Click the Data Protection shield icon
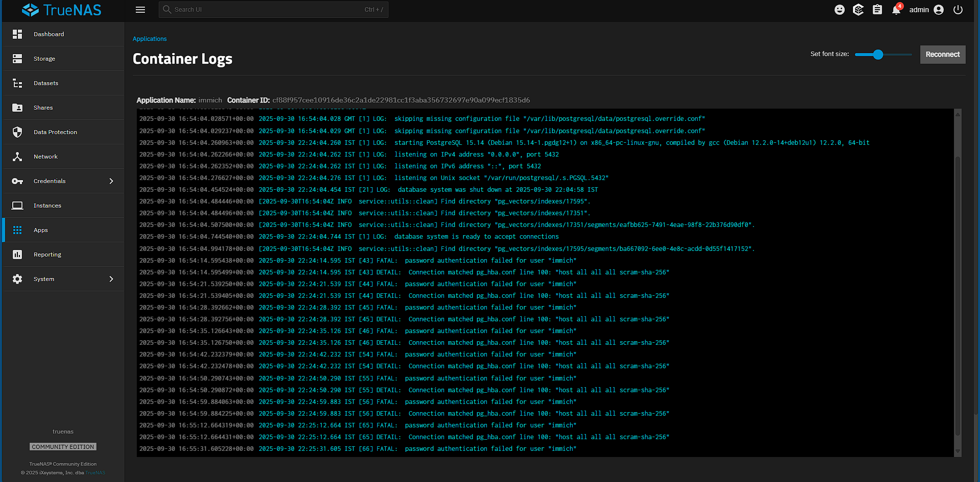The height and width of the screenshot is (482, 980). (x=17, y=132)
